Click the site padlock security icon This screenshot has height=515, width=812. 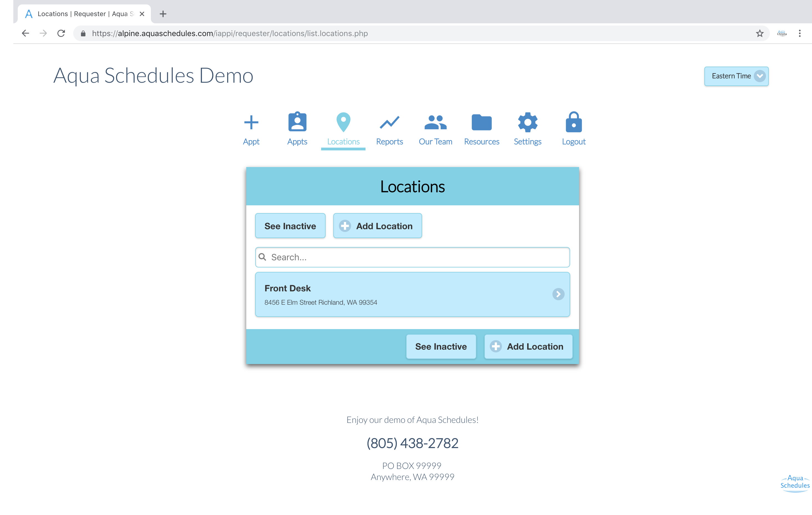(83, 33)
